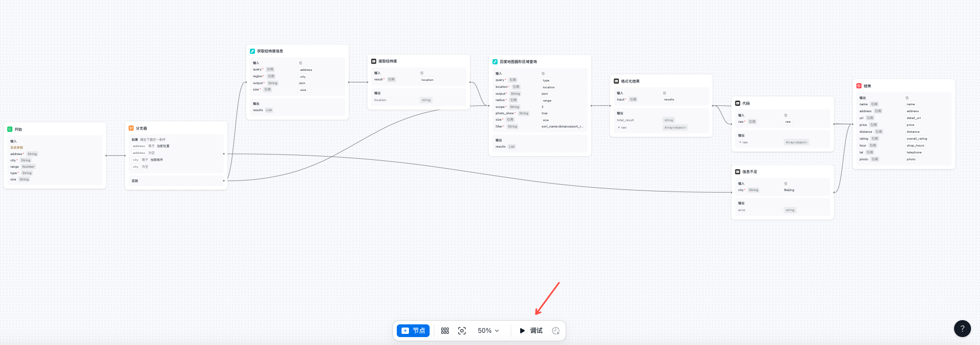Click the teal 百度地图圆形区域查询 plugin icon
This screenshot has height=345, width=980.
click(495, 62)
